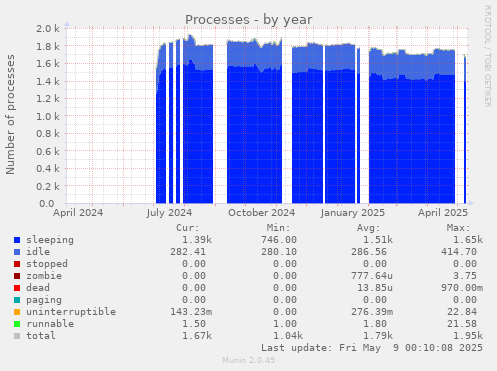The image size is (497, 371).
Task: Click total current value 1.67k
Action: pyautogui.click(x=197, y=336)
